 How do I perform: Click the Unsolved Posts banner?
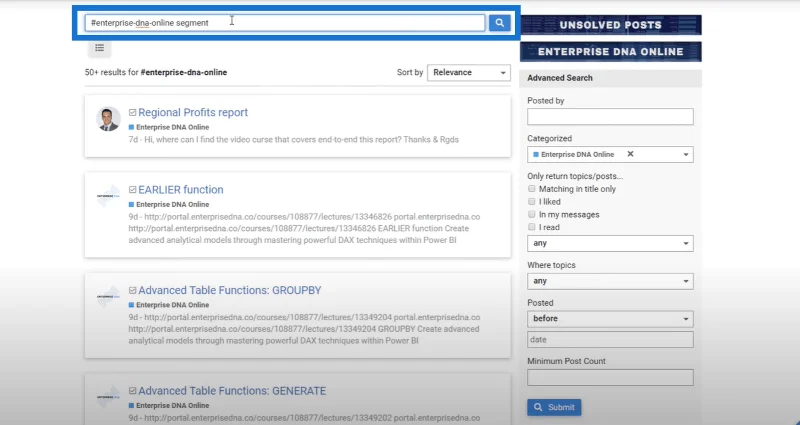(x=611, y=25)
